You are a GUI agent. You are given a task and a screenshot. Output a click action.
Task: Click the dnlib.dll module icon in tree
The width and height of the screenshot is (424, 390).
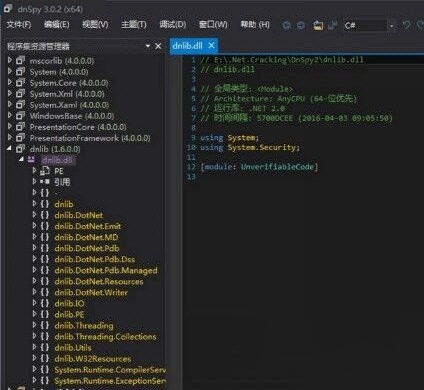coord(31,160)
